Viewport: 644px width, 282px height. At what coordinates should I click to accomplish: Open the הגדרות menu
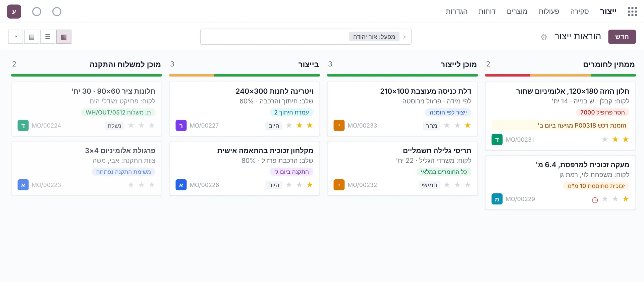click(x=457, y=11)
